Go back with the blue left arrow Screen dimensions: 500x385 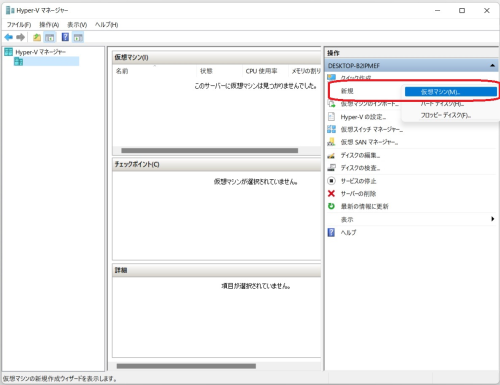[x=9, y=37]
